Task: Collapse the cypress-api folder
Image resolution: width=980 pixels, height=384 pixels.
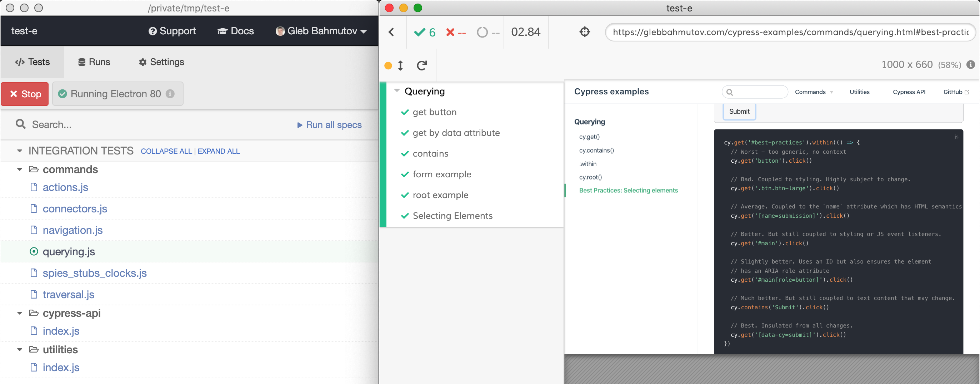Action: pyautogui.click(x=19, y=313)
